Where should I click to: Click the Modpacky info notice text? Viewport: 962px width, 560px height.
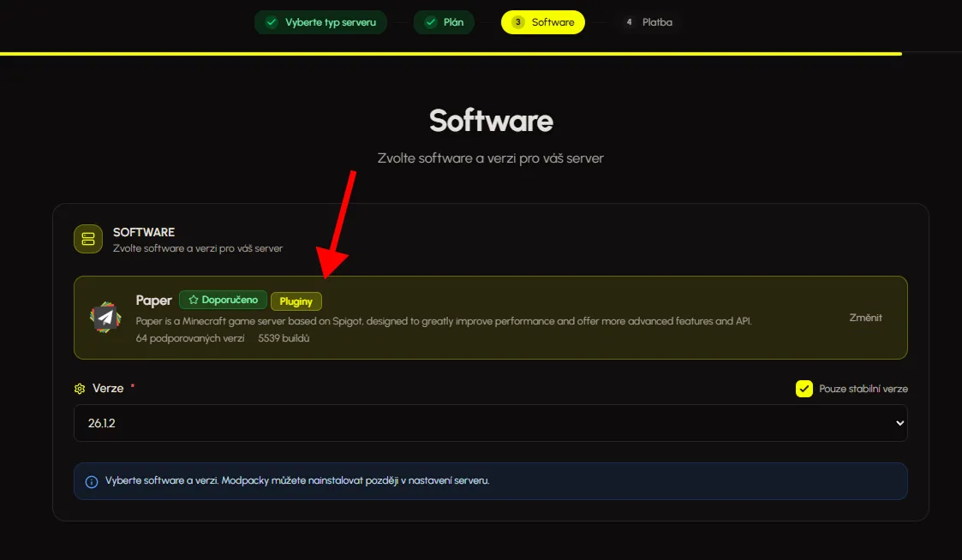click(297, 480)
